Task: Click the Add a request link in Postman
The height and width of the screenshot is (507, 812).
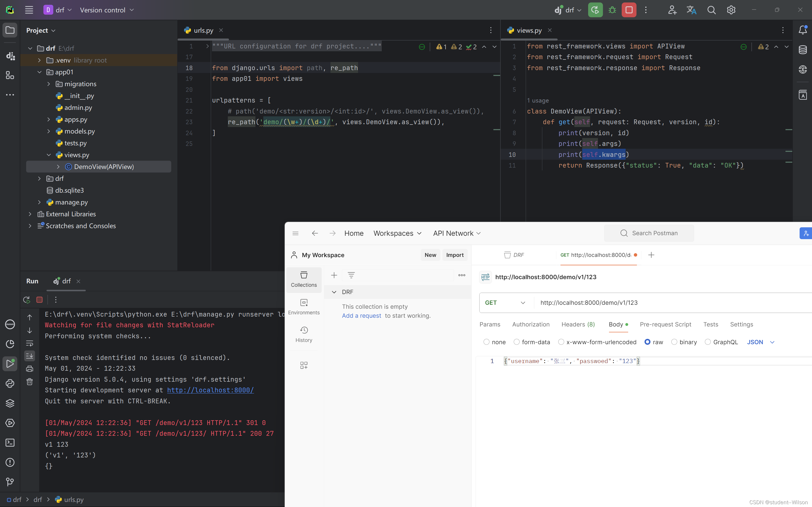Action: click(x=361, y=315)
